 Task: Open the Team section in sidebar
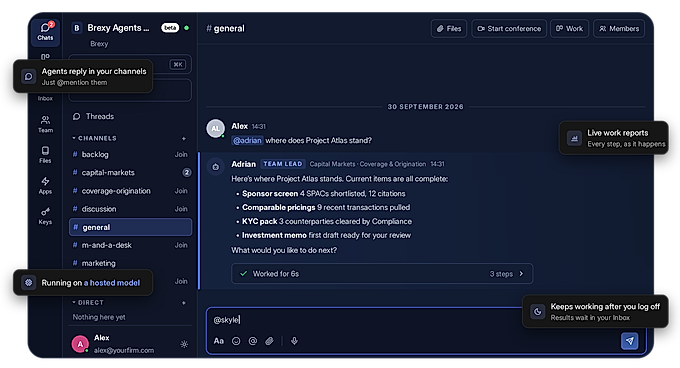tap(45, 124)
